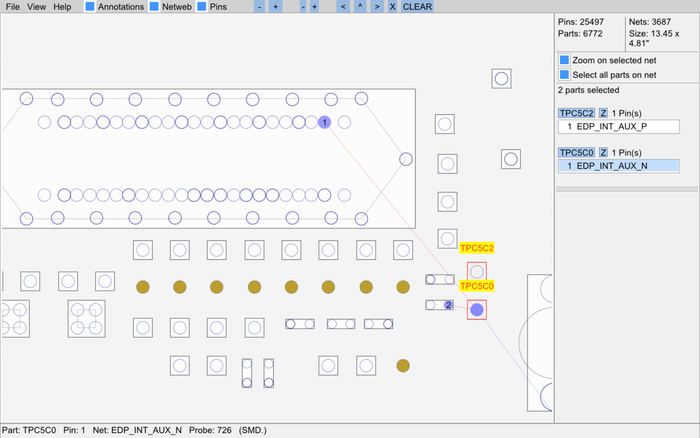
Task: Click the filled TPC5C0 test pad on board
Action: point(477,310)
